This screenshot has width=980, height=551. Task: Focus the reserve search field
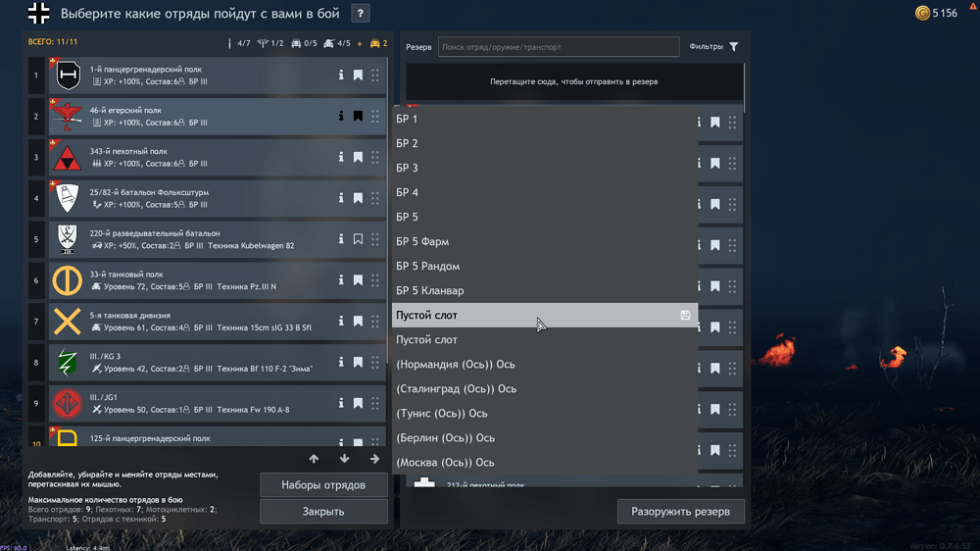[x=559, y=47]
